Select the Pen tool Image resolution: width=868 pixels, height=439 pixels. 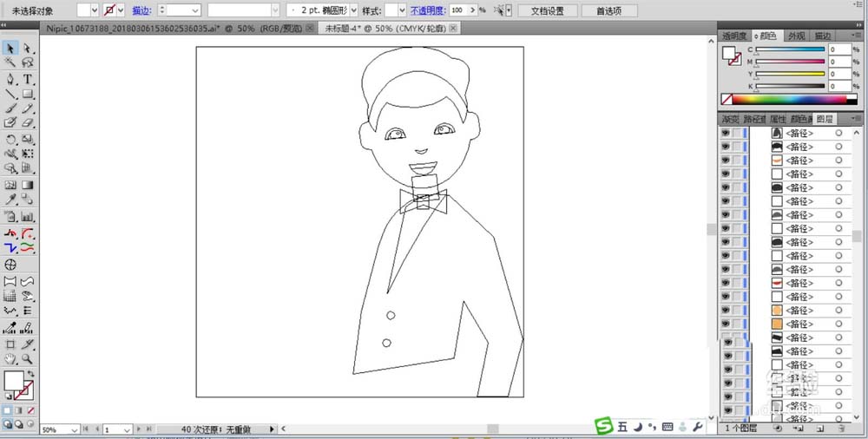pos(10,79)
